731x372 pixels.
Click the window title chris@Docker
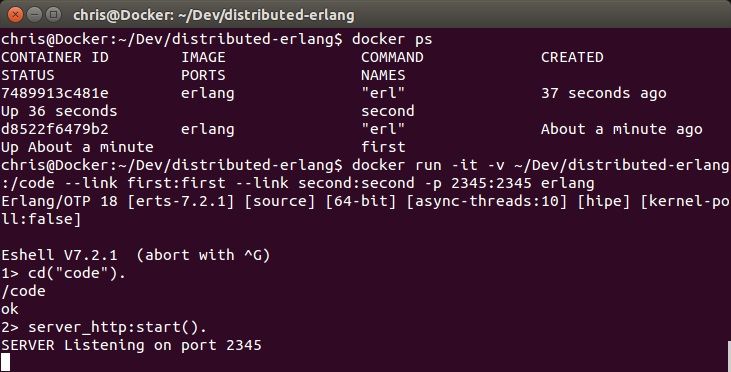[214, 15]
